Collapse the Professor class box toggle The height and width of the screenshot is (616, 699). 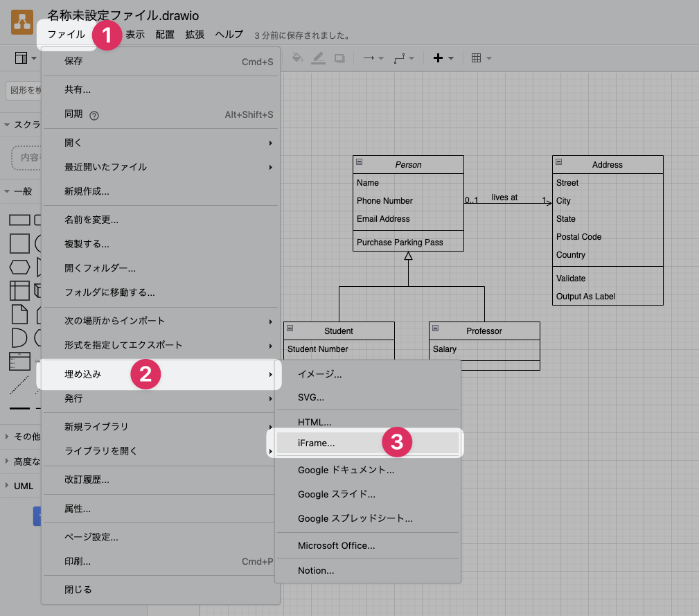pos(435,328)
